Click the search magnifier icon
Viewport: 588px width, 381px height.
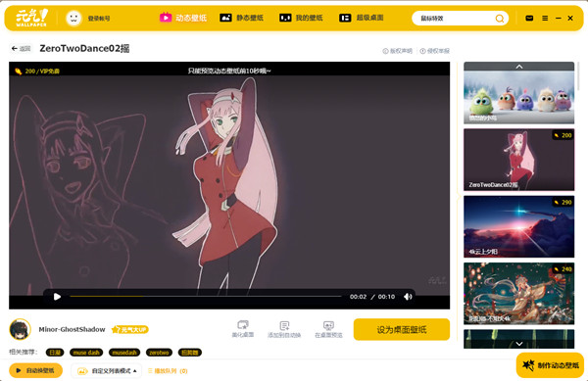pos(500,18)
